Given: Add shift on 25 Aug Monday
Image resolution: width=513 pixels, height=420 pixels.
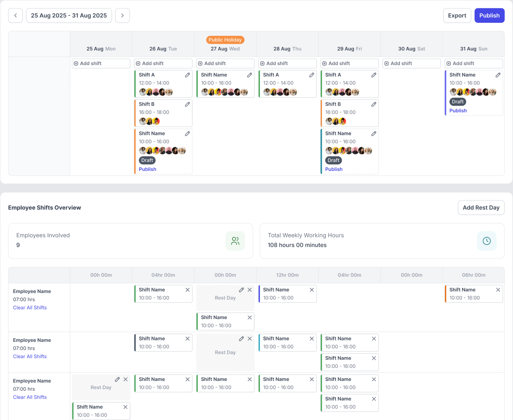Looking at the screenshot, I should coord(101,63).
